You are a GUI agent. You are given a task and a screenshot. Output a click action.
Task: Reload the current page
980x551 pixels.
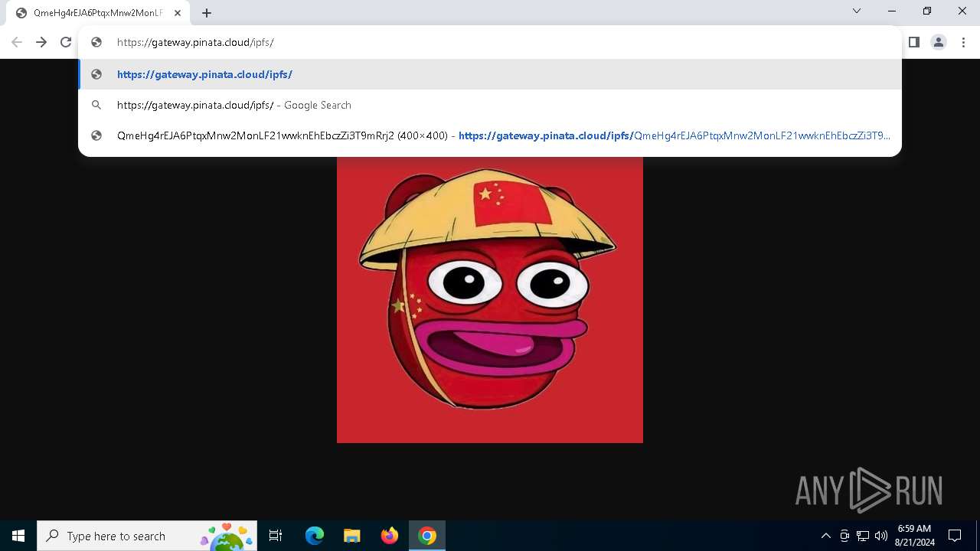pos(66,42)
